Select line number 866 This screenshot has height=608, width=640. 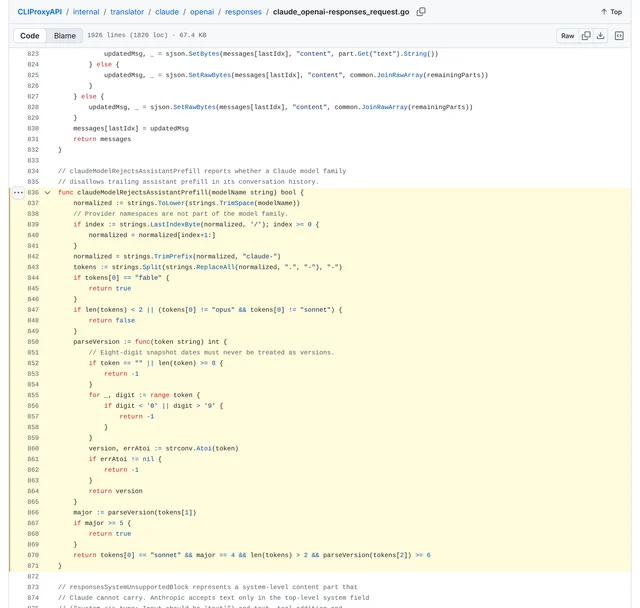pyautogui.click(x=33, y=512)
